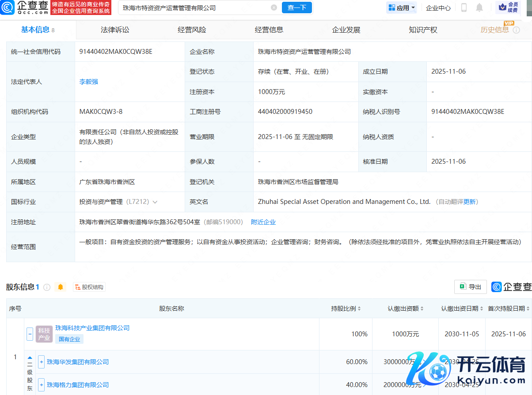The image size is (532, 395).
Task: Switch to the 知识产权 tab
Action: [x=423, y=30]
